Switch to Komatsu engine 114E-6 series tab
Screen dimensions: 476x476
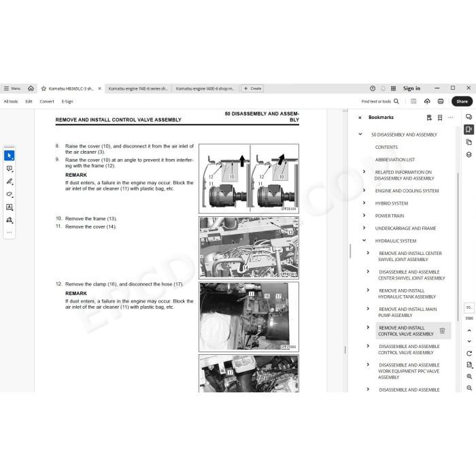(138, 88)
